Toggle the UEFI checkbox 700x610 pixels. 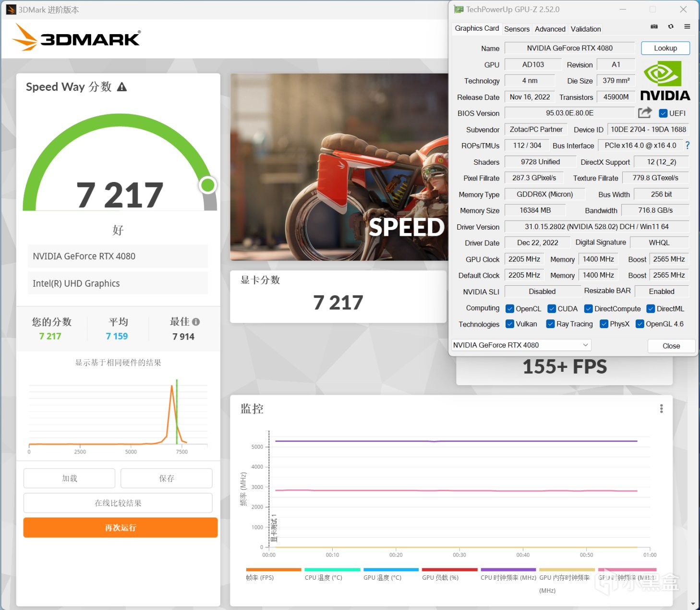(663, 113)
